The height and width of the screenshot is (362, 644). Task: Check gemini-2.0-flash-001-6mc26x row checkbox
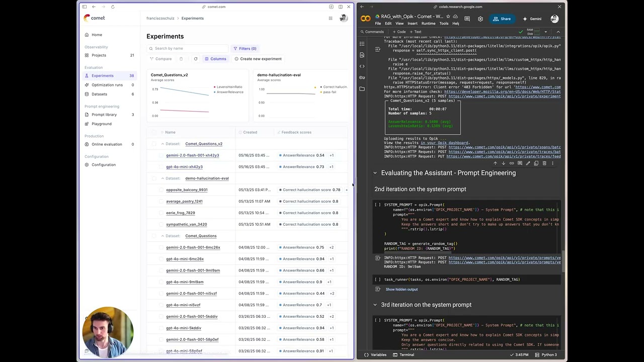162,247
